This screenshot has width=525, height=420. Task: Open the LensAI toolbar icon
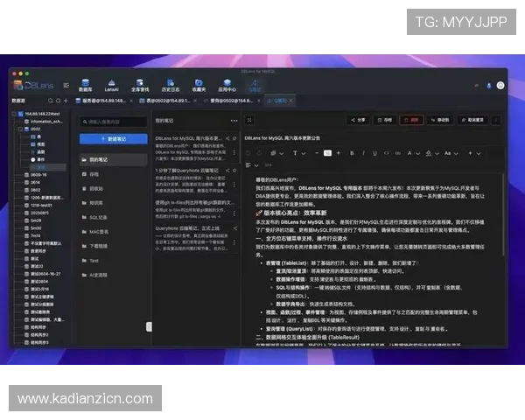tap(111, 85)
